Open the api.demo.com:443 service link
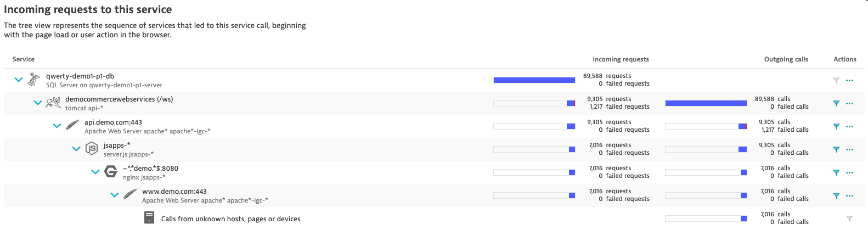868x235 pixels. pos(113,122)
